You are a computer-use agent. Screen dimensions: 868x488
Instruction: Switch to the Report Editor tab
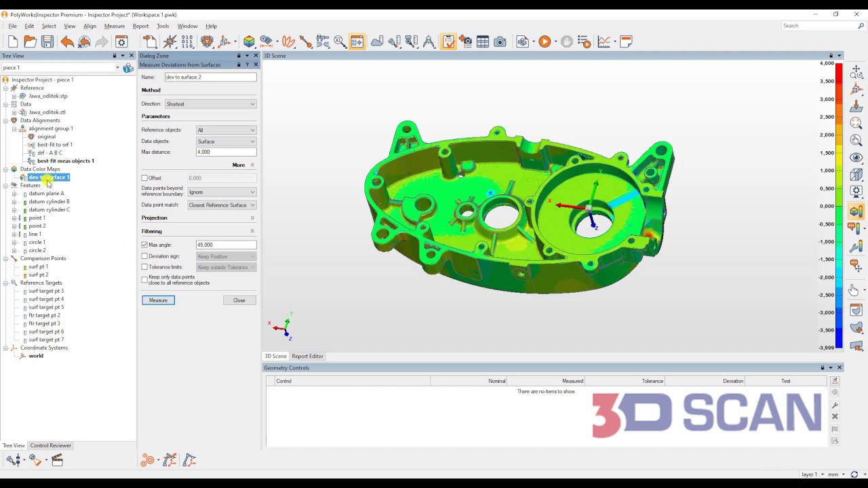point(307,356)
